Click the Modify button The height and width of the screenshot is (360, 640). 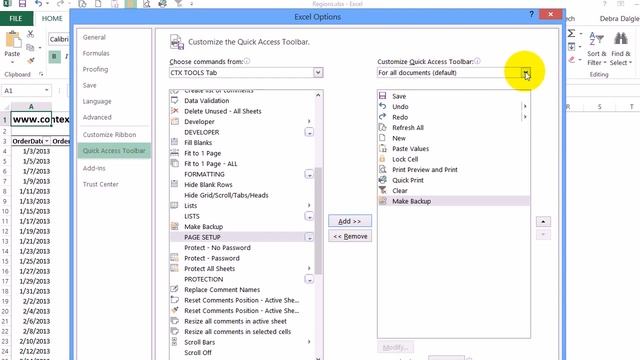point(395,347)
